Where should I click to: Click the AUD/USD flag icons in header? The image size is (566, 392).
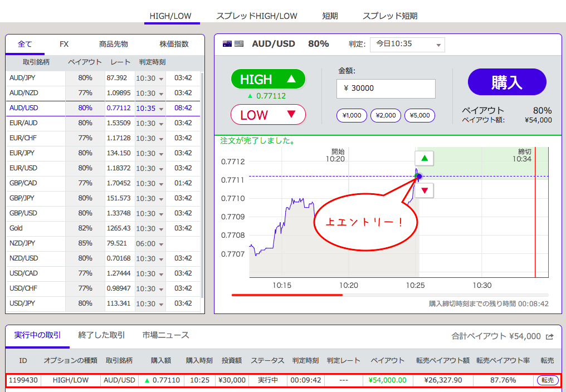point(233,44)
